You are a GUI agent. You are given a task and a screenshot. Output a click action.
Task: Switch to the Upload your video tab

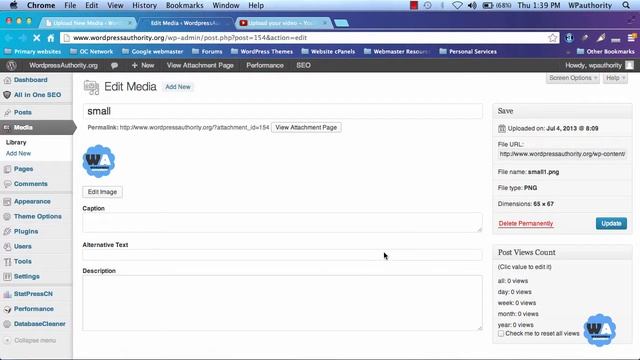coord(282,23)
